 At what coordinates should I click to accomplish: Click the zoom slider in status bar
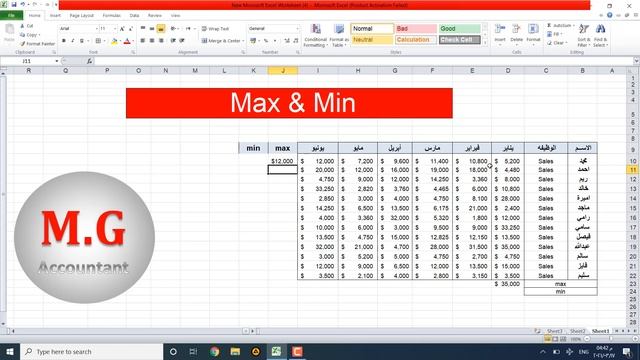pyautogui.click(x=610, y=339)
